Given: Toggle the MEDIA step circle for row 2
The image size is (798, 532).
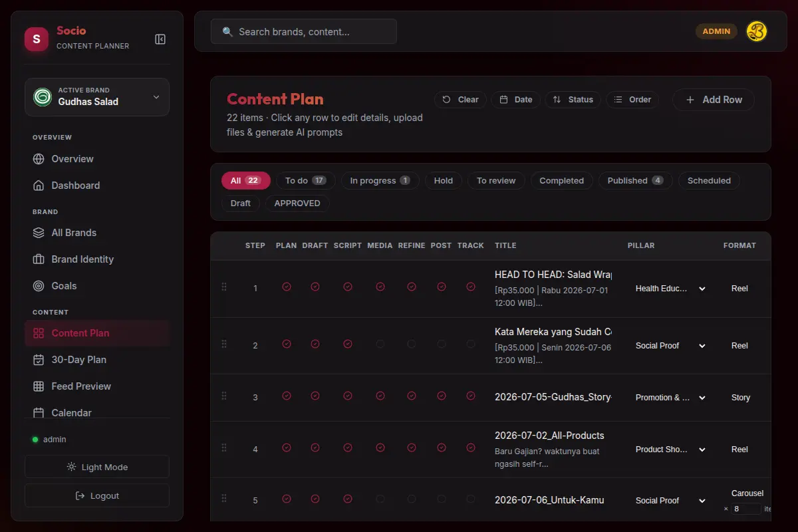Looking at the screenshot, I should [380, 344].
